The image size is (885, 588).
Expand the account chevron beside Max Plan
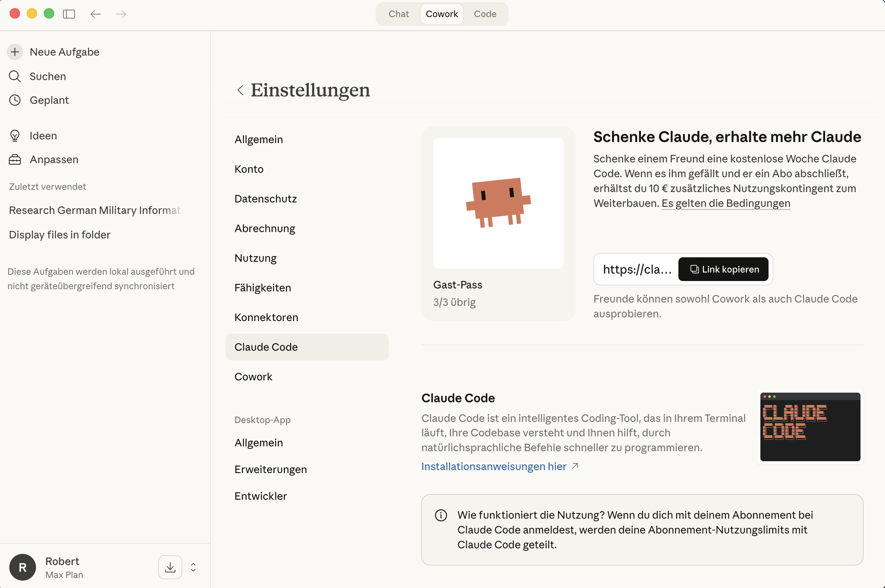(193, 567)
